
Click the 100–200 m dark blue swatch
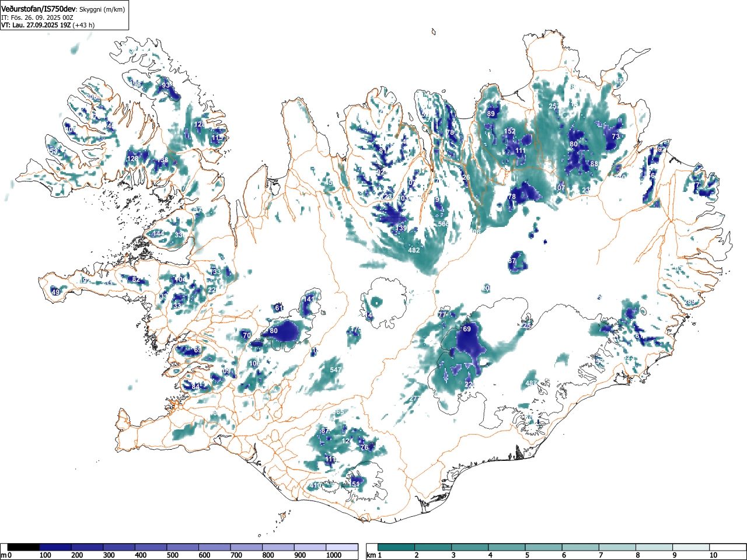click(55, 547)
